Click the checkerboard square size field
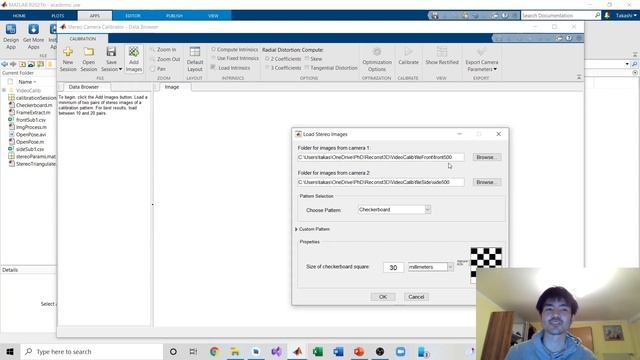The width and height of the screenshot is (640, 360). pyautogui.click(x=393, y=267)
